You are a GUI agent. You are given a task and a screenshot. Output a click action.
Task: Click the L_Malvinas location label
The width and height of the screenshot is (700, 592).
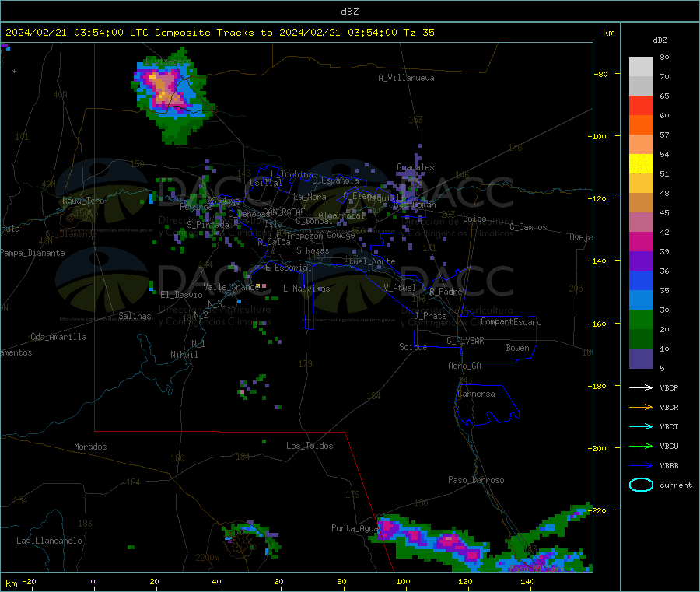306,289
